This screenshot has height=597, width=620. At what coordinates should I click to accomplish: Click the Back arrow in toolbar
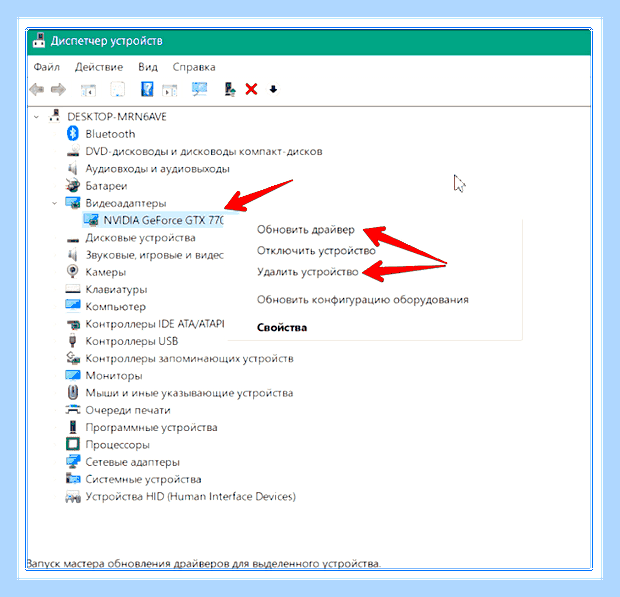37,89
